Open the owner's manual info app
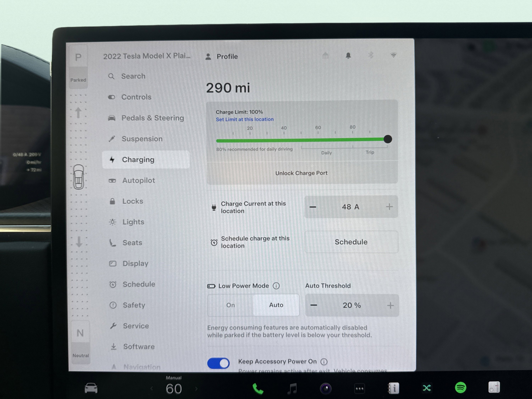 click(394, 388)
